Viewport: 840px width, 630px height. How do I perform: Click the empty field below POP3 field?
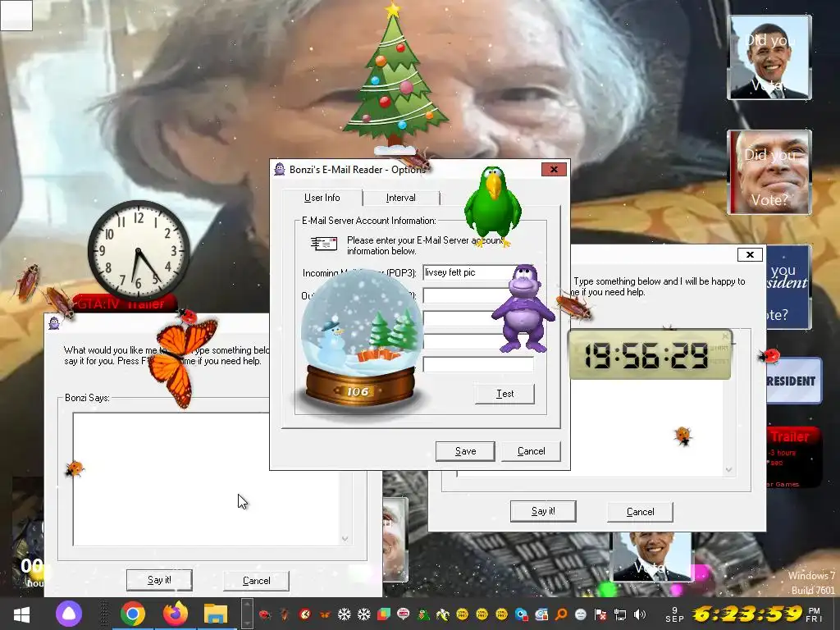[478, 295]
